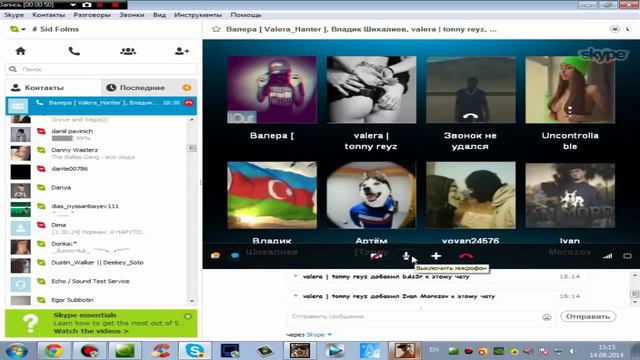Click Владик avatar with flag image
The height and width of the screenshot is (360, 640).
click(272, 195)
